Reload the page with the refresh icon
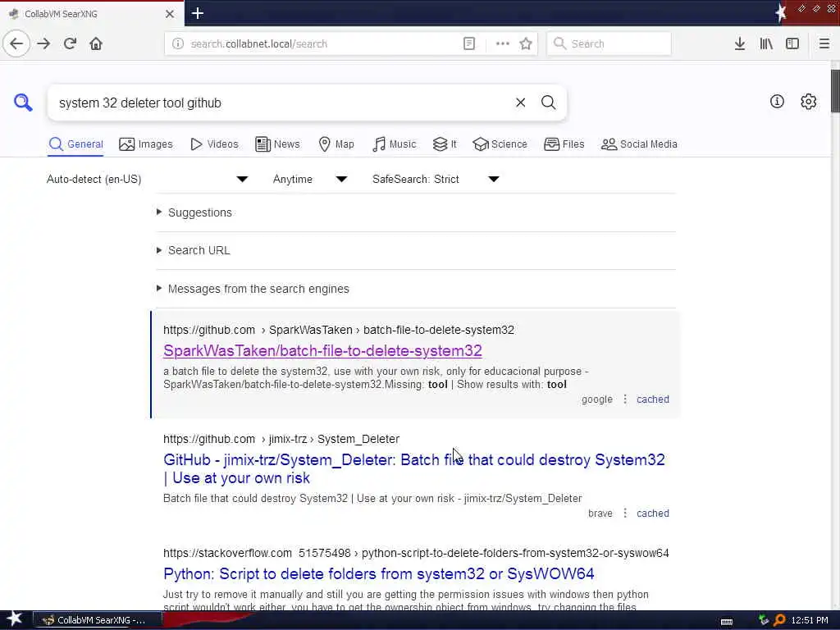 coord(71,43)
